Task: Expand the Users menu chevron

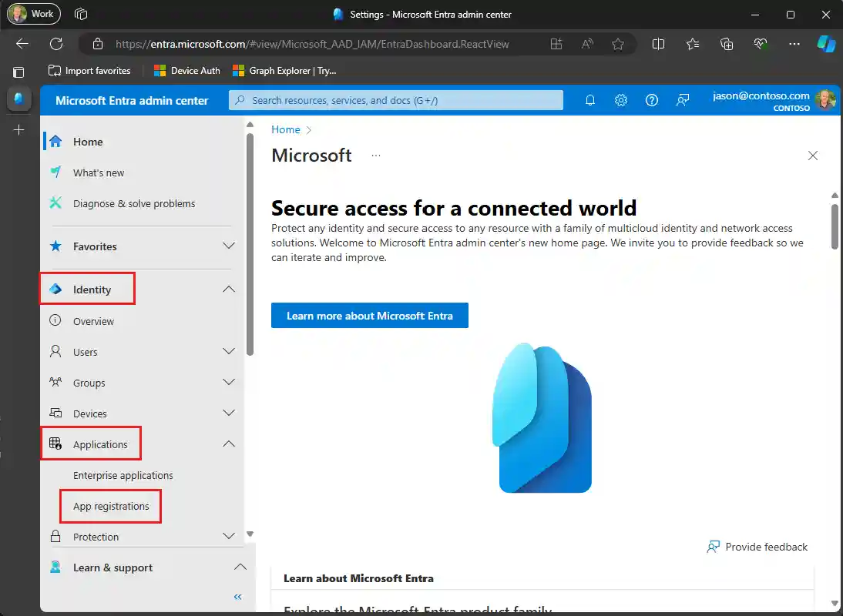Action: click(229, 352)
